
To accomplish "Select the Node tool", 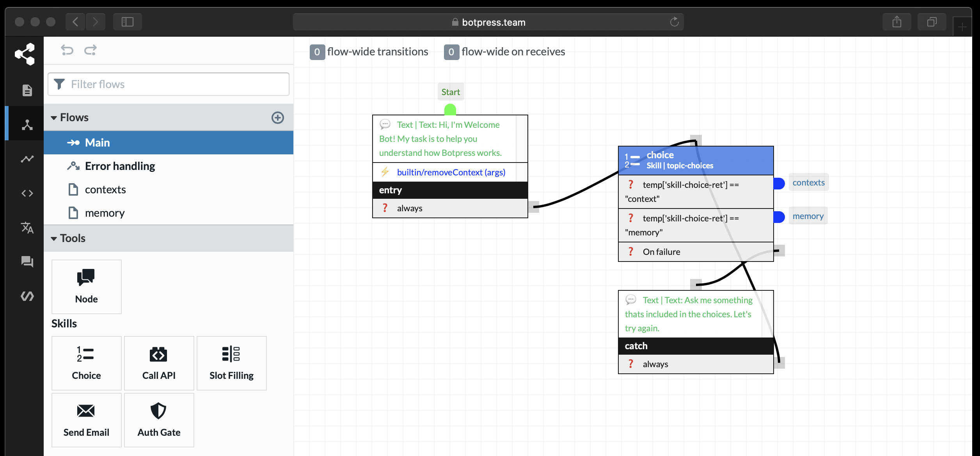I will pyautogui.click(x=87, y=286).
